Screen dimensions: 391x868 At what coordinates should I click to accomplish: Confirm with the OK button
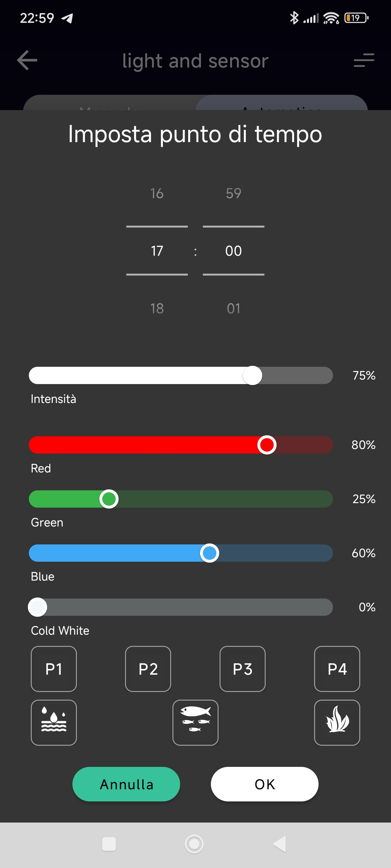pyautogui.click(x=264, y=784)
